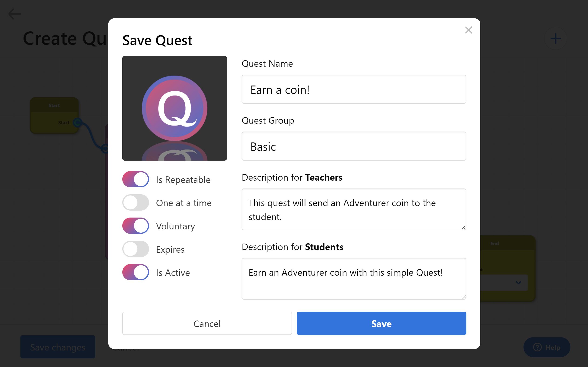Image resolution: width=588 pixels, height=367 pixels.
Task: Toggle the Is Active switch
Action: [x=136, y=272]
